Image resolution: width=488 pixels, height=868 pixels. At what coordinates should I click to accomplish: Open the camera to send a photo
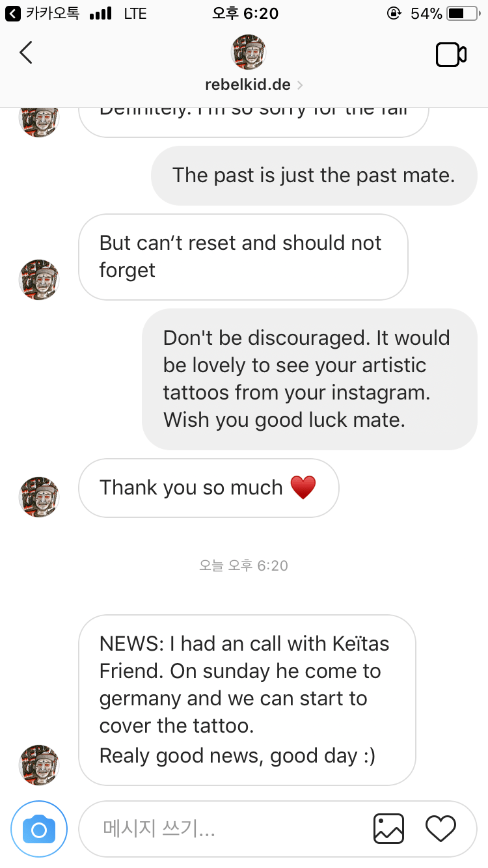click(39, 829)
